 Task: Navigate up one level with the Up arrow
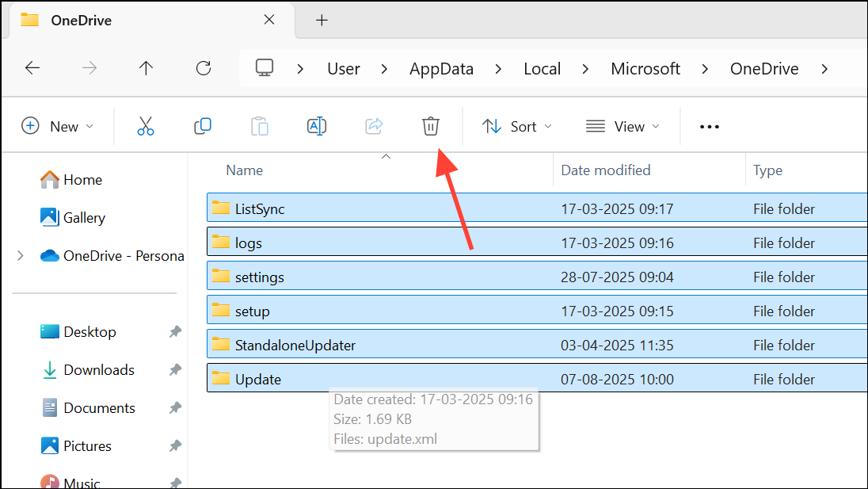click(x=146, y=68)
